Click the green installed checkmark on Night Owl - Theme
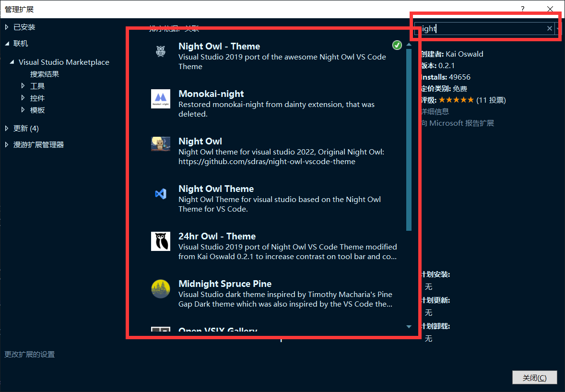 (397, 45)
